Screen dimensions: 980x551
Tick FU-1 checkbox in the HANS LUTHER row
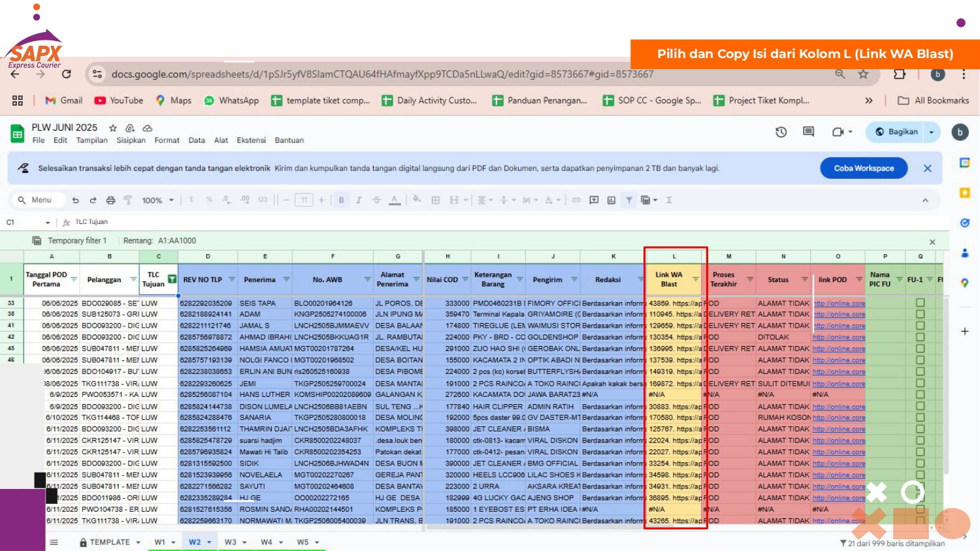(x=920, y=394)
